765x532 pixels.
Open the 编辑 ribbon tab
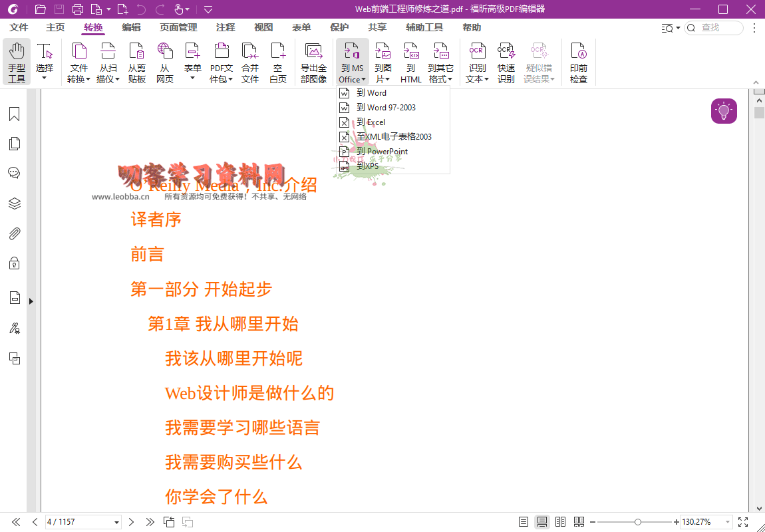point(131,27)
